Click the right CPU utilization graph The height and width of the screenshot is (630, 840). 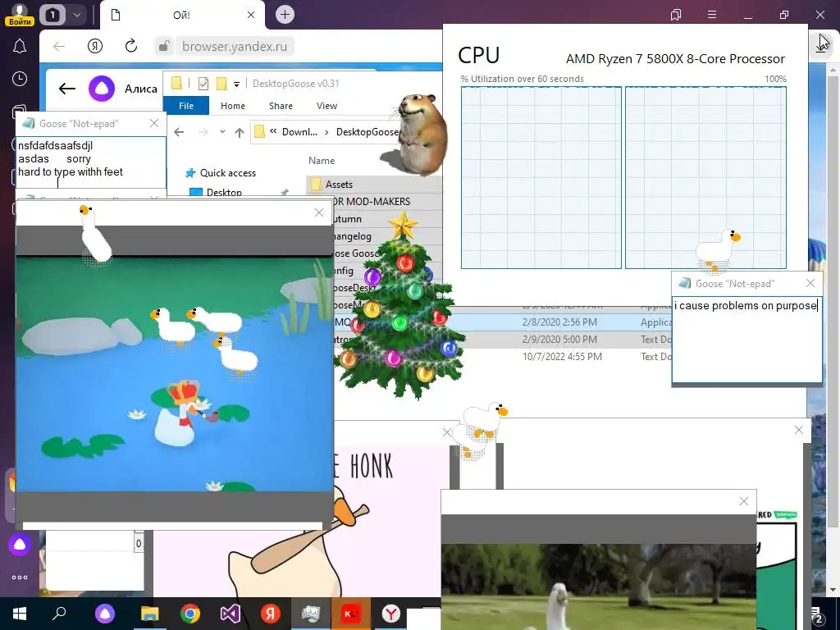point(705,177)
